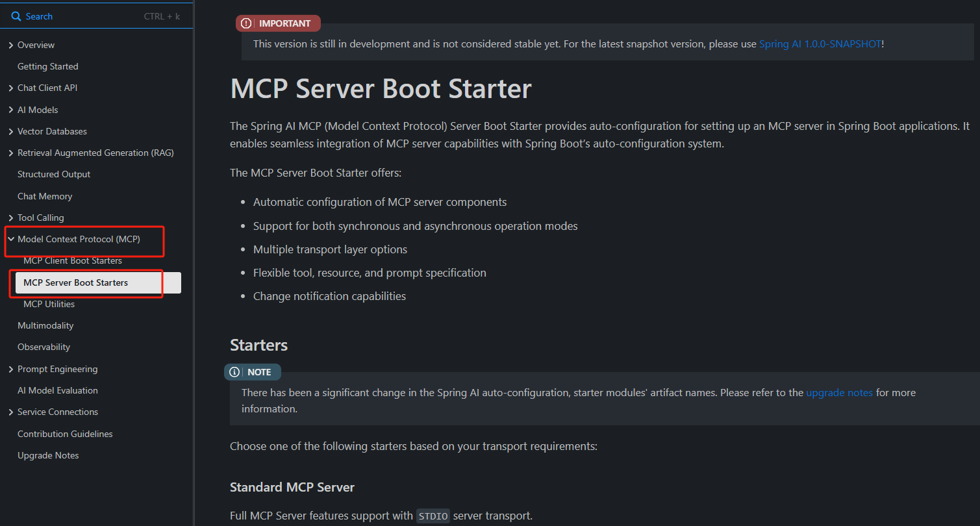This screenshot has width=980, height=526.
Task: Click the Standard MCP Server heading
Action: point(292,487)
